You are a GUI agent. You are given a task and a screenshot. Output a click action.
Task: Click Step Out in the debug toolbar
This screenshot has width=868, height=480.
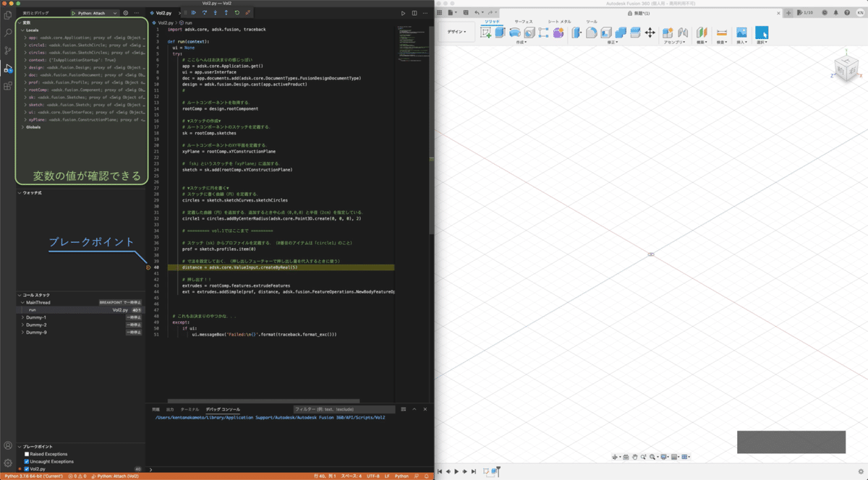click(226, 13)
